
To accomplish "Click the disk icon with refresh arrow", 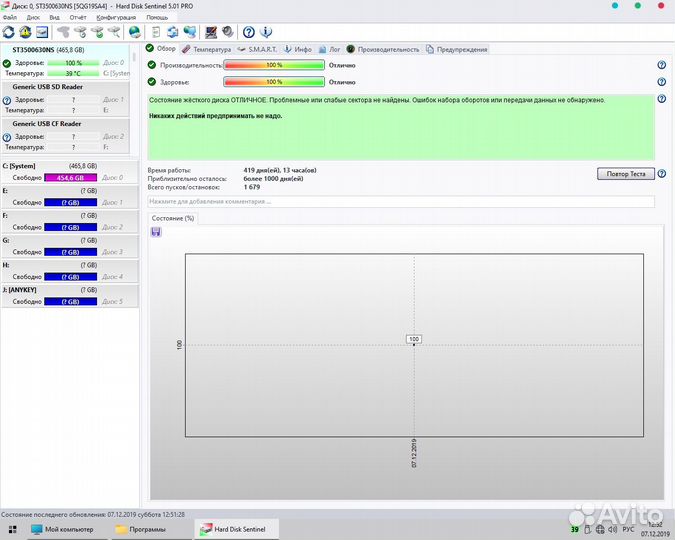I will click(x=80, y=32).
